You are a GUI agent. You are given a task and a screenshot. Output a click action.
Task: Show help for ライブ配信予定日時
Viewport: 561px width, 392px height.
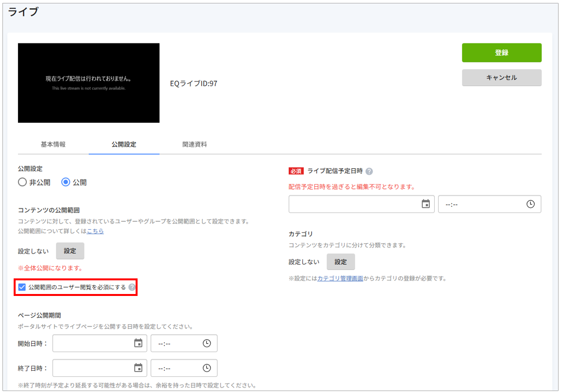369,171
